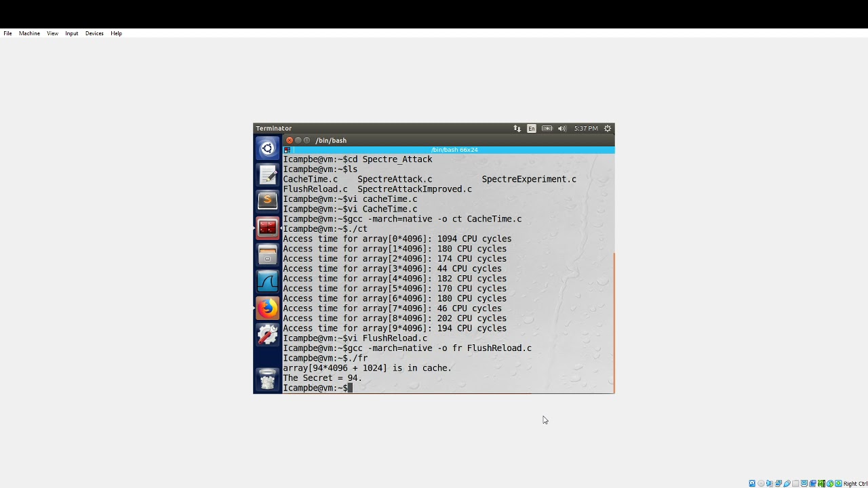Minimize the /bin/bash terminal window
Screen dimensions: 868x488
click(298, 140)
